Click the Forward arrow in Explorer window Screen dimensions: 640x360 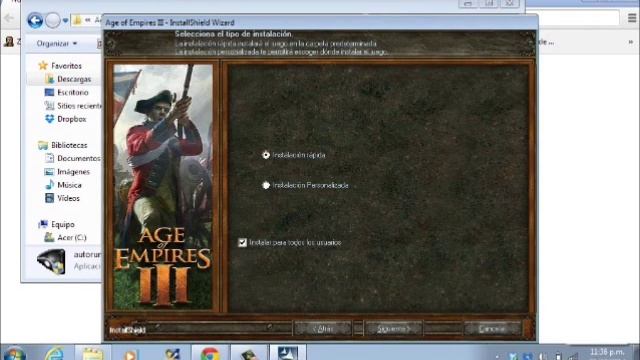tap(53, 20)
